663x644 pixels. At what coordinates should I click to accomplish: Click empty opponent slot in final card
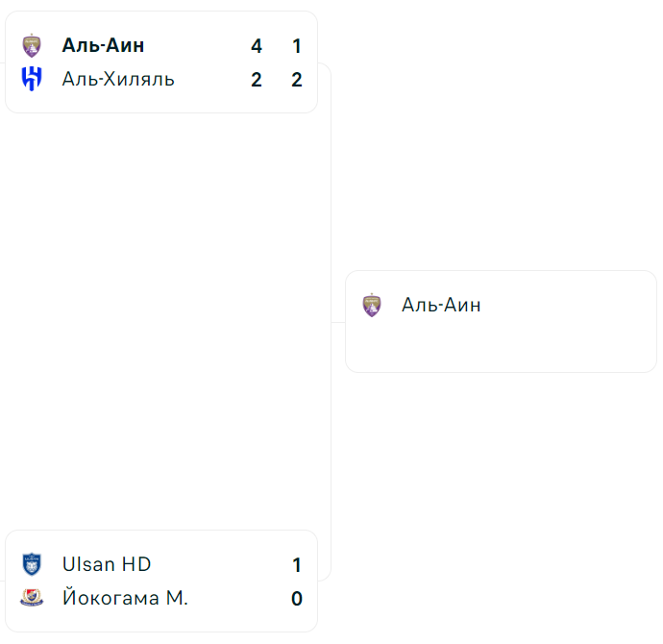(x=501, y=338)
